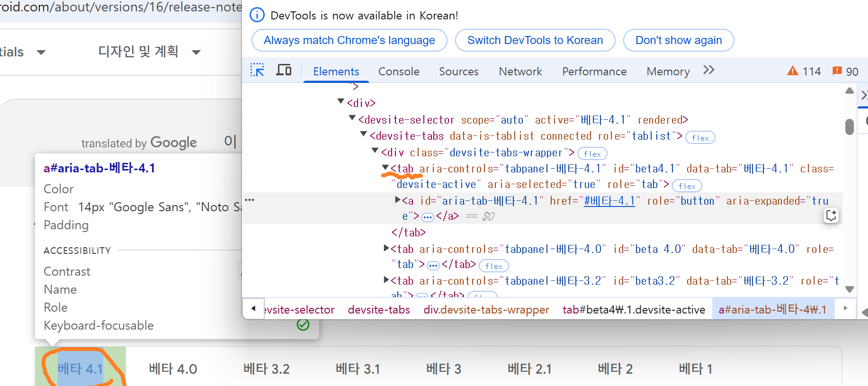868x386 pixels.
Task: Collapse the <div> node
Action: coord(341,101)
